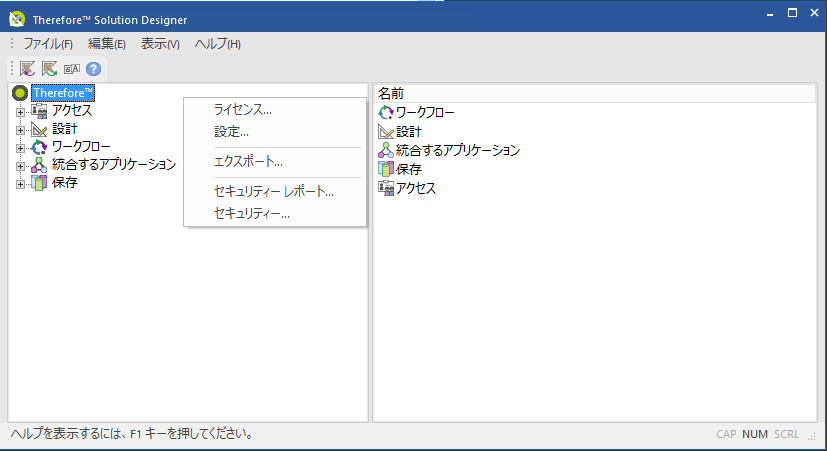Image resolution: width=827 pixels, height=451 pixels.
Task: Select 設計 text in the right list
Action: [x=409, y=131]
